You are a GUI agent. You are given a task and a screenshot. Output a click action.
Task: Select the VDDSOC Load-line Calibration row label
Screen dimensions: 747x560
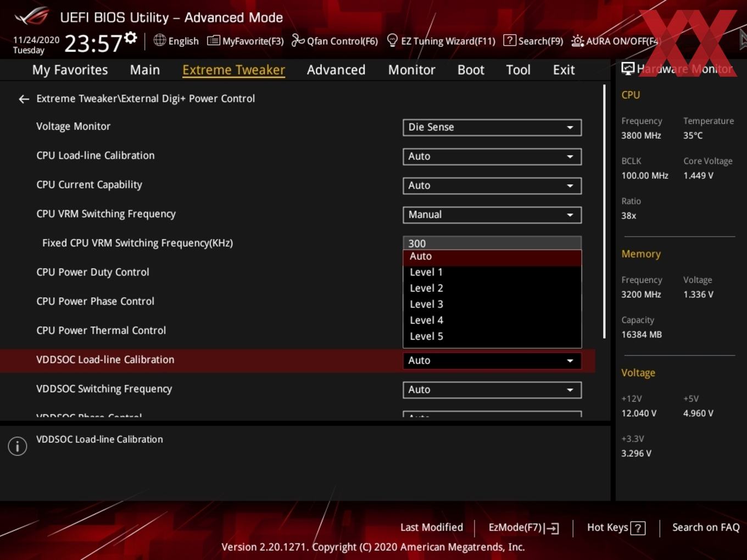105,360
